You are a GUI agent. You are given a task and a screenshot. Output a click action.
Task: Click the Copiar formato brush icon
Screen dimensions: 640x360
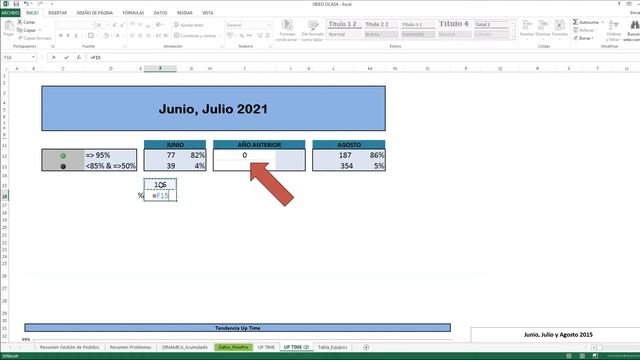click(x=20, y=38)
